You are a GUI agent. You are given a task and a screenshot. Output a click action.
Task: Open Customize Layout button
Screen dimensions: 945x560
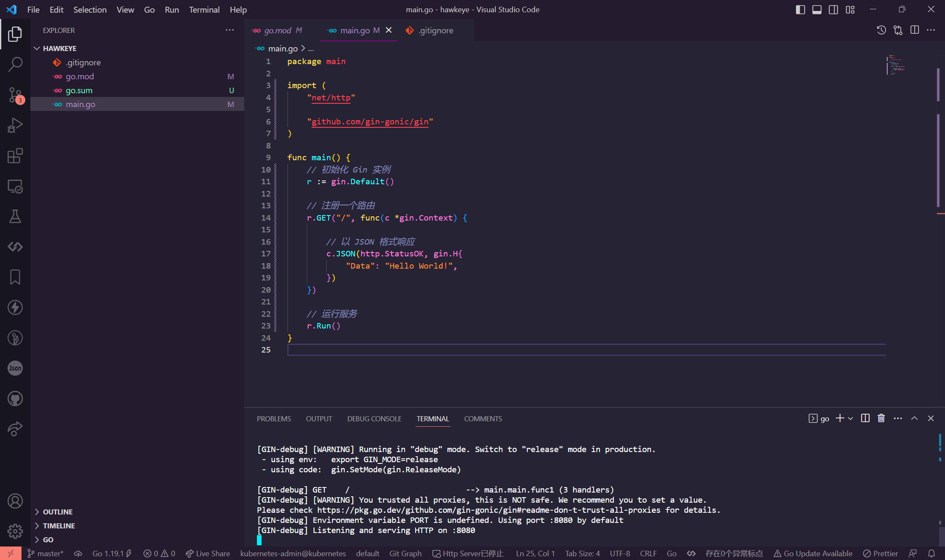(850, 10)
